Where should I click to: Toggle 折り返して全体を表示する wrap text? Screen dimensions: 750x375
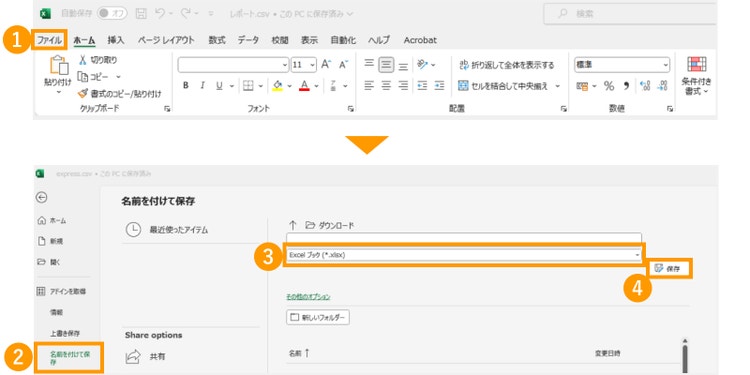coord(507,65)
